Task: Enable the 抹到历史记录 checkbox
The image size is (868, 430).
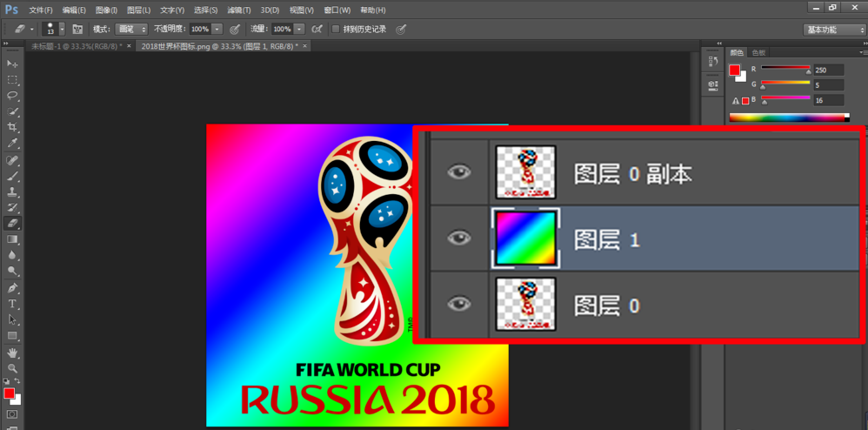Action: coord(336,29)
